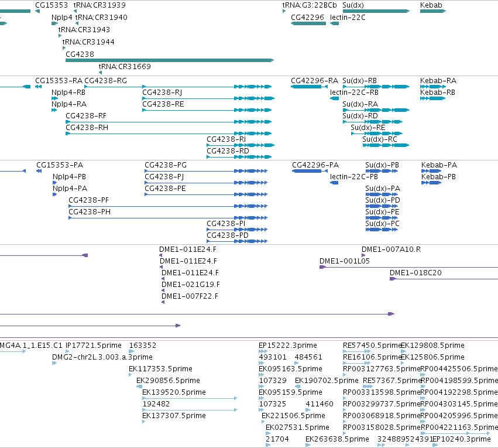Click the CG4238-RG transcript label

106,81
